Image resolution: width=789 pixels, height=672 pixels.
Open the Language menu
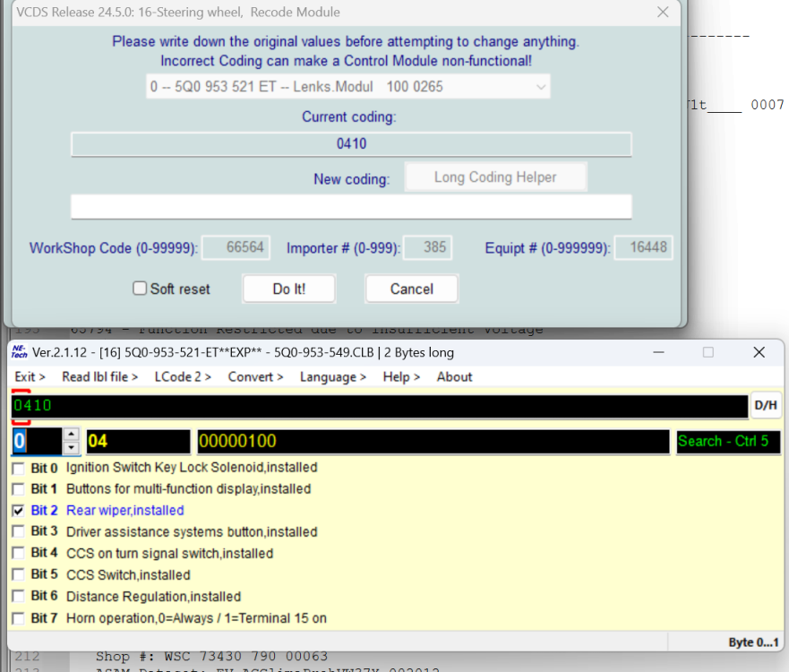tap(332, 377)
